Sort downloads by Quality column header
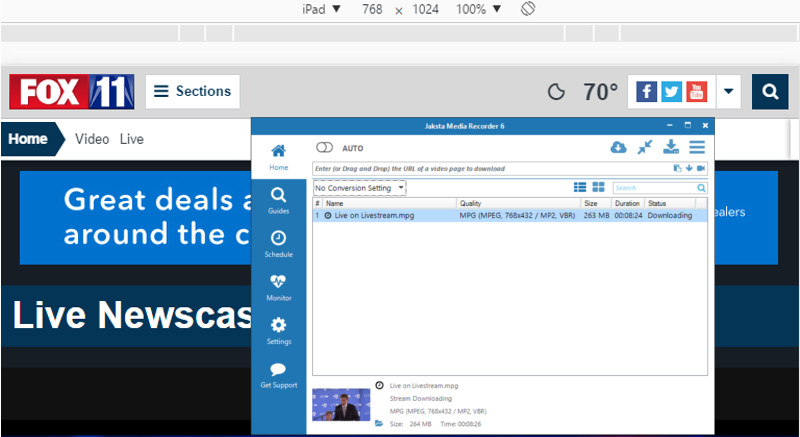 pos(519,203)
